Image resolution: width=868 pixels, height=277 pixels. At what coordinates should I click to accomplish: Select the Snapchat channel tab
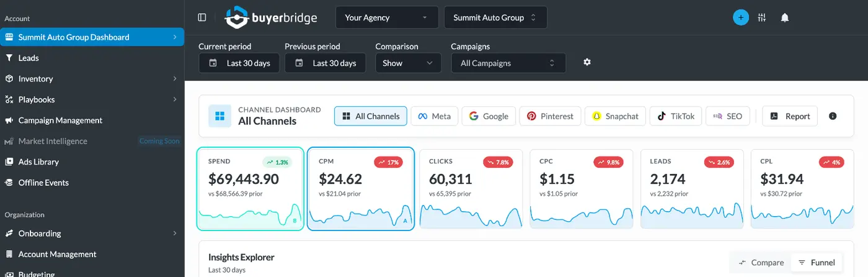[616, 116]
